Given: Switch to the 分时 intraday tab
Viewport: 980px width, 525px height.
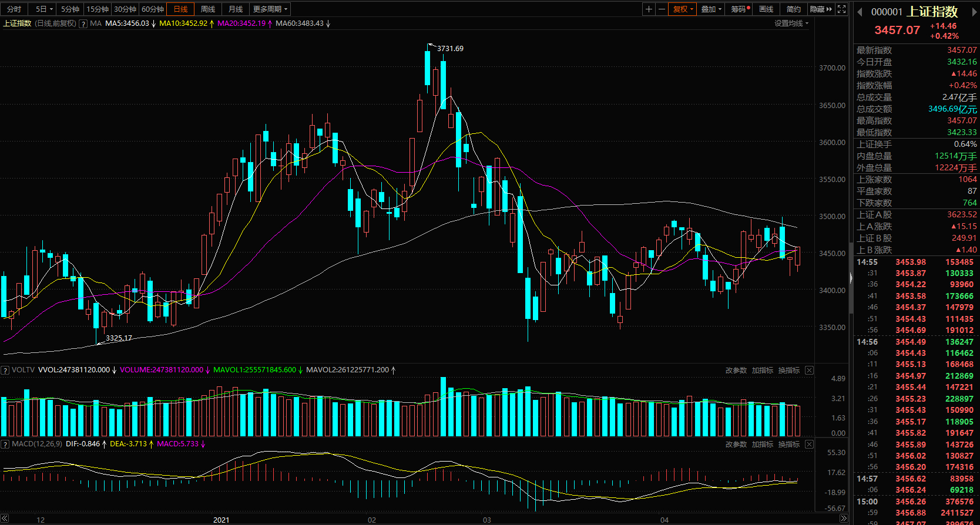Looking at the screenshot, I should click(x=14, y=9).
